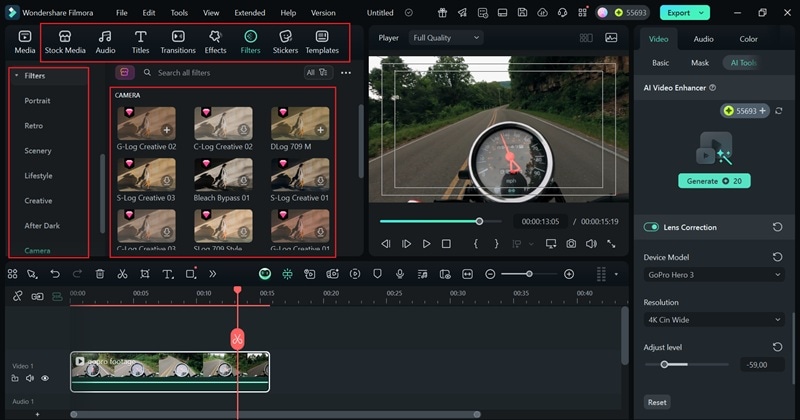Click the Reset button
The height and width of the screenshot is (420, 800).
pos(657,402)
